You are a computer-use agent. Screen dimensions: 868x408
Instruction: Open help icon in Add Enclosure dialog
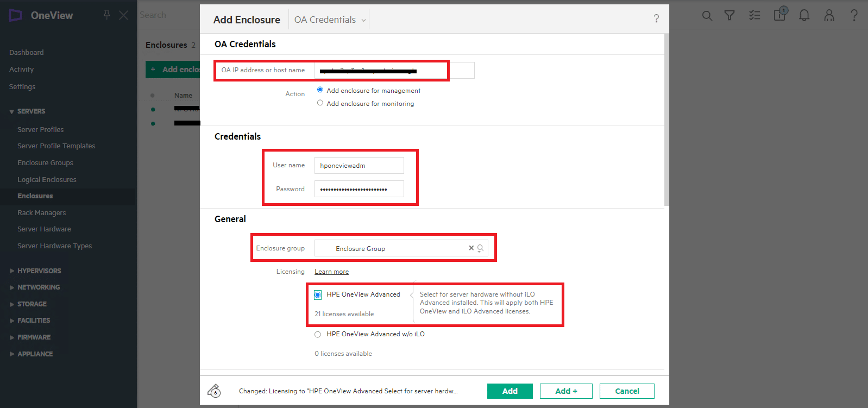pyautogui.click(x=656, y=19)
